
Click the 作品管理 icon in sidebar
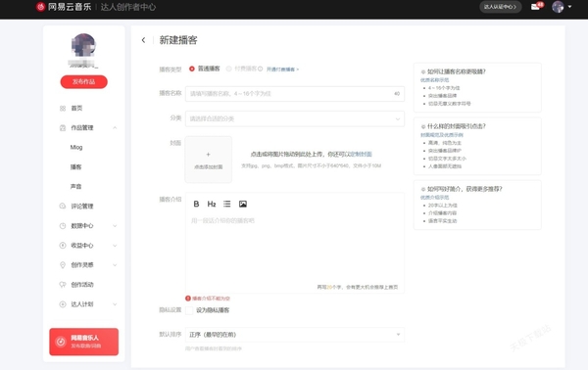[x=63, y=127]
